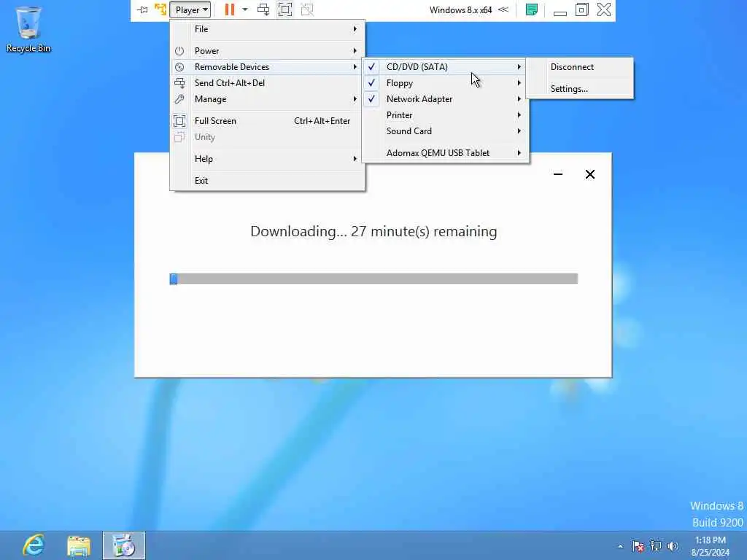Expand the Printer submenu arrow

(x=519, y=115)
